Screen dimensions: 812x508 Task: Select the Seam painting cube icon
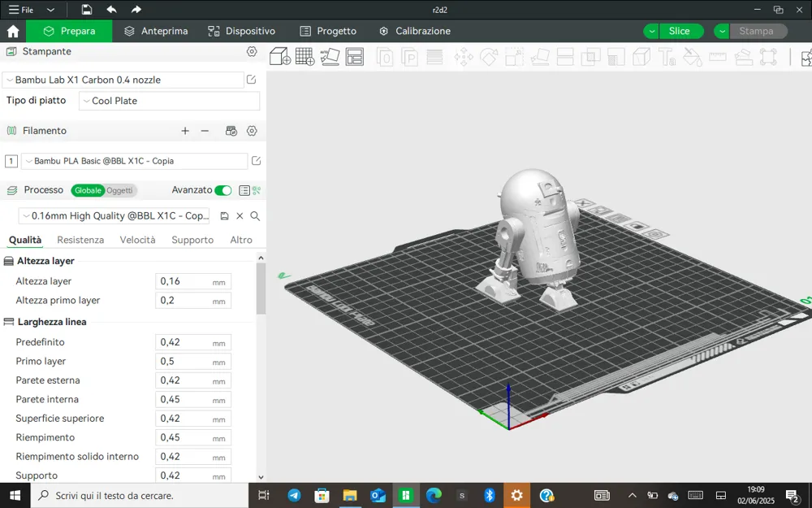click(641, 57)
